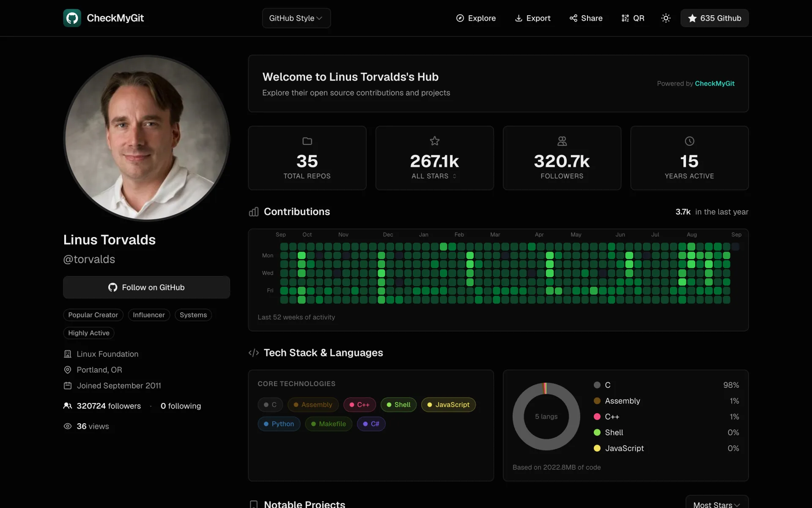This screenshot has height=508, width=812.
Task: Click the calendar icon beside Joined September 2011
Action: pyautogui.click(x=68, y=386)
